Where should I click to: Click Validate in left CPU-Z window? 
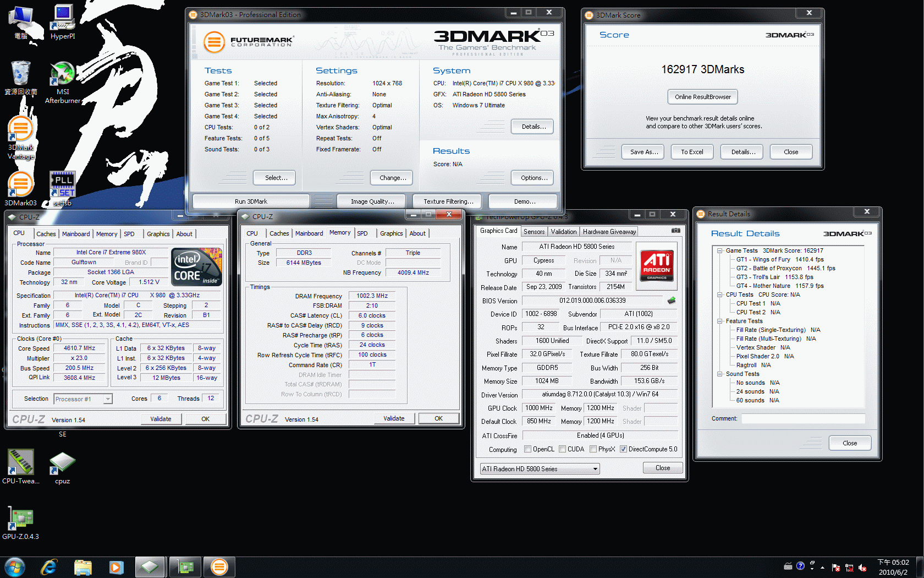161,419
